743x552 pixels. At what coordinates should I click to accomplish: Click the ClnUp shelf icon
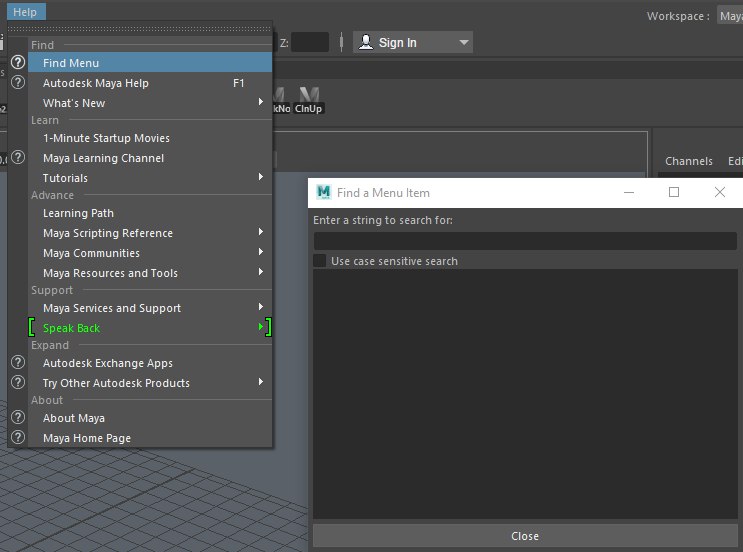pyautogui.click(x=308, y=100)
